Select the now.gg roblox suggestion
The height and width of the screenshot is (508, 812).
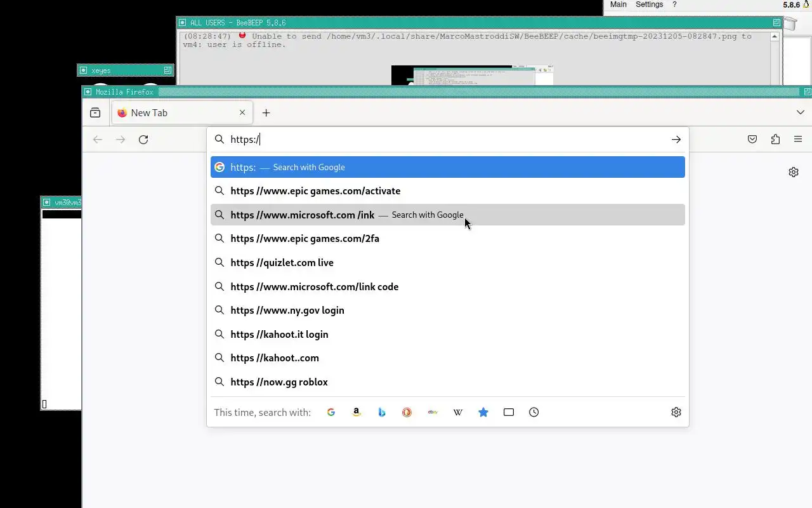[448, 382]
